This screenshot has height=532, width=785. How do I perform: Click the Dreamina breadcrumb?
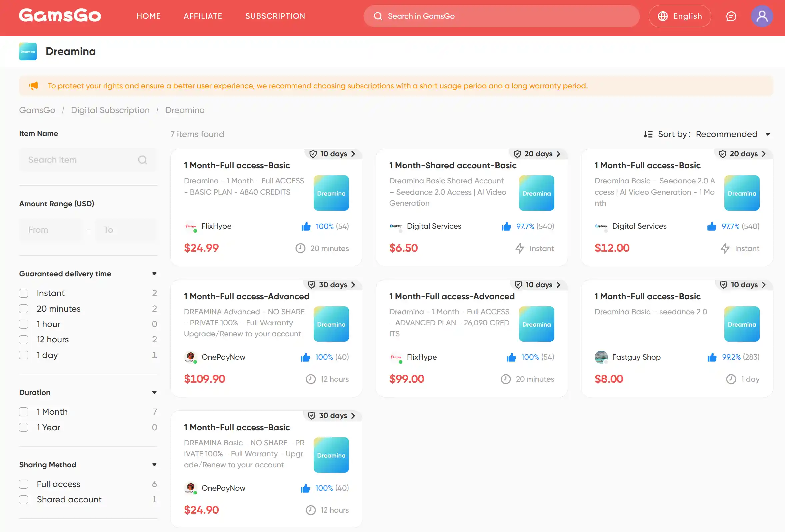coord(185,110)
